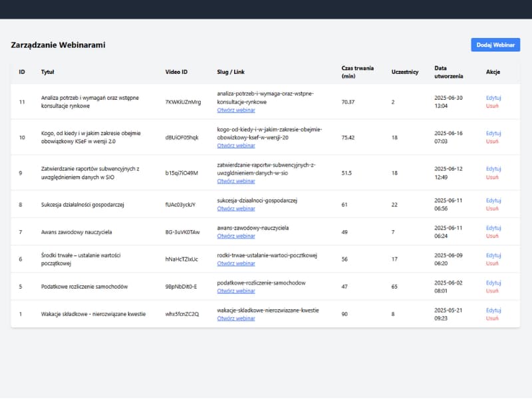Edit webinar with ID 11

point(493,98)
